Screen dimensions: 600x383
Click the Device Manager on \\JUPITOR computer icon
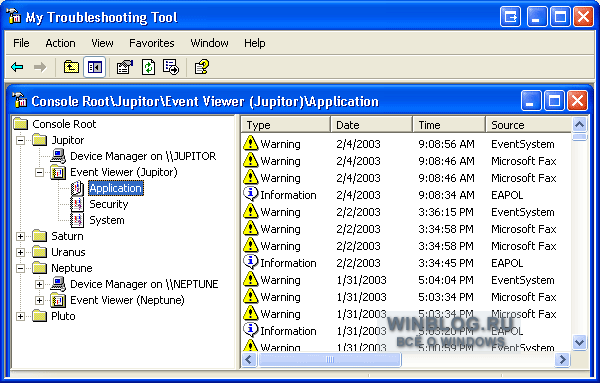[58, 156]
